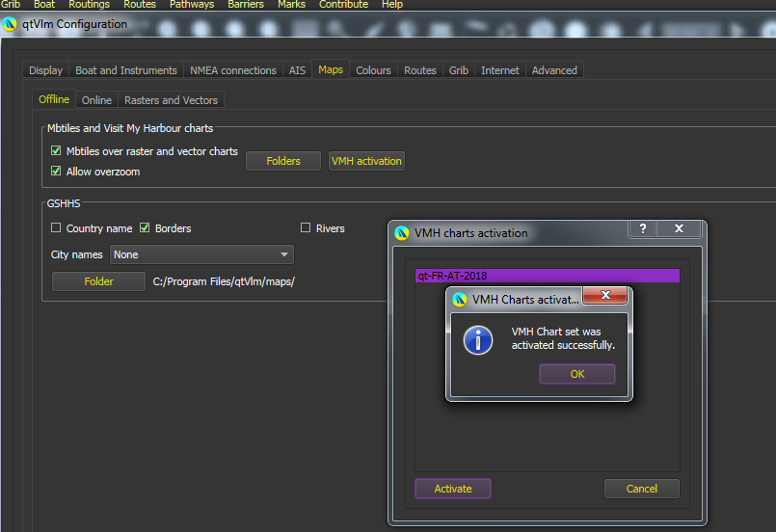Viewport: 776px width, 532px height.
Task: Expand the City names dropdown
Action: [201, 254]
